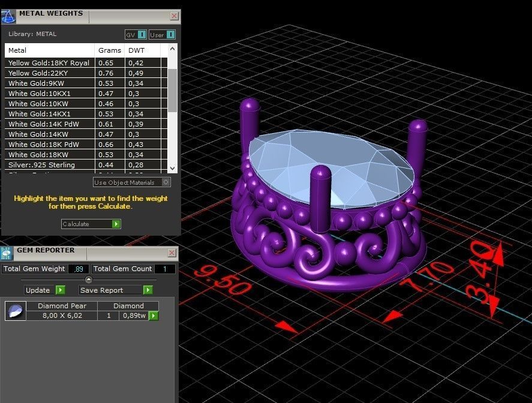
Task: Select Yellow Gold:18KY Royal row
Action: [86, 63]
